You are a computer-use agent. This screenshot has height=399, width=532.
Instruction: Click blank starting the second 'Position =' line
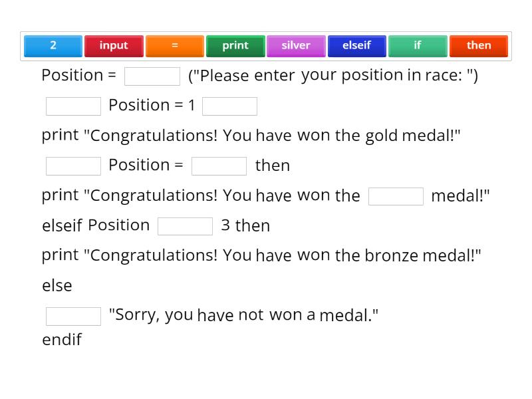73,166
